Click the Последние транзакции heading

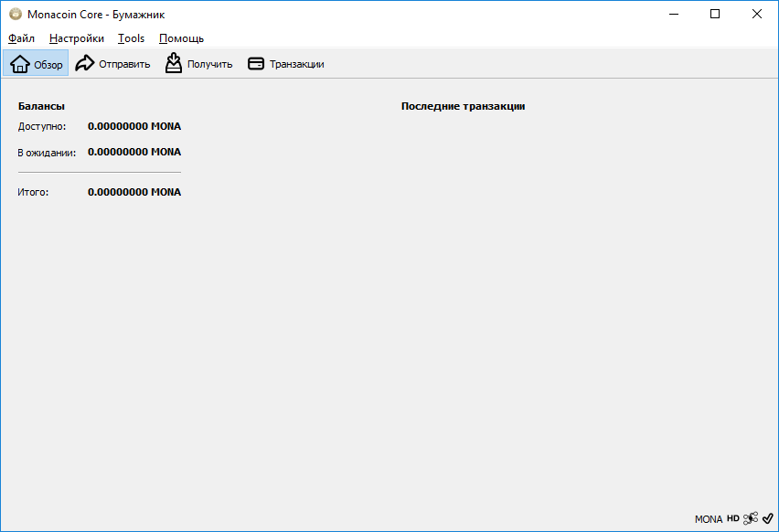pos(463,106)
